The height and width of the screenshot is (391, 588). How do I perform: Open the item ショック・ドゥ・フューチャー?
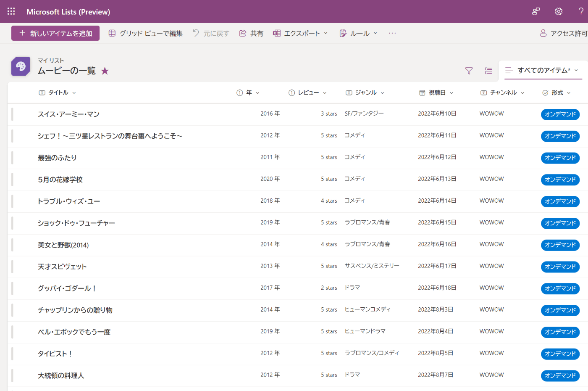(x=76, y=223)
